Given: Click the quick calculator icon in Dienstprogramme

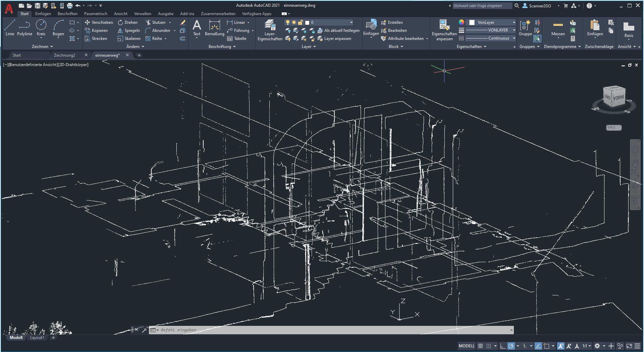Looking at the screenshot, I should (x=573, y=39).
